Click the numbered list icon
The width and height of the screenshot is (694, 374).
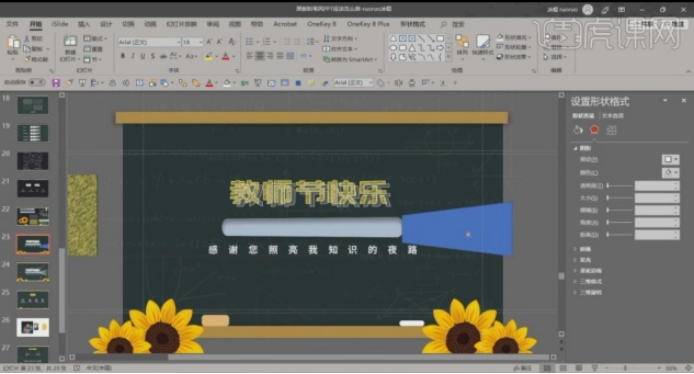tap(266, 42)
